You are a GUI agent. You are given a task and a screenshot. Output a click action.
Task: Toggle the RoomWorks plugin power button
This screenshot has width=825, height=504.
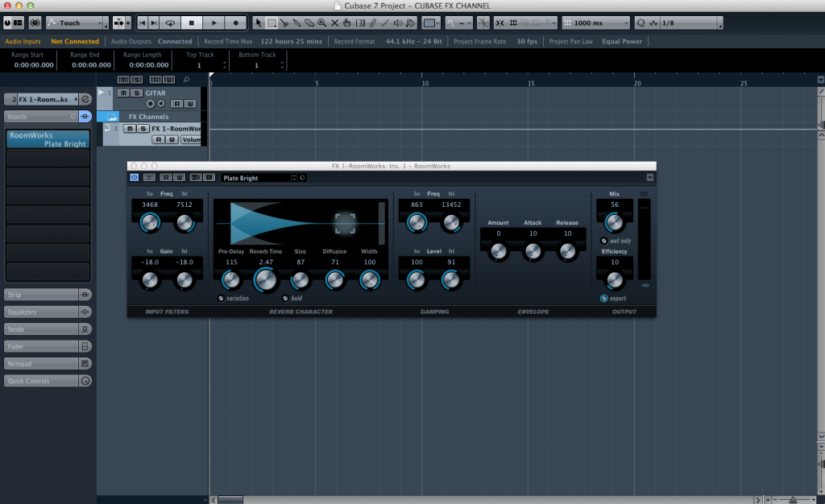click(135, 178)
